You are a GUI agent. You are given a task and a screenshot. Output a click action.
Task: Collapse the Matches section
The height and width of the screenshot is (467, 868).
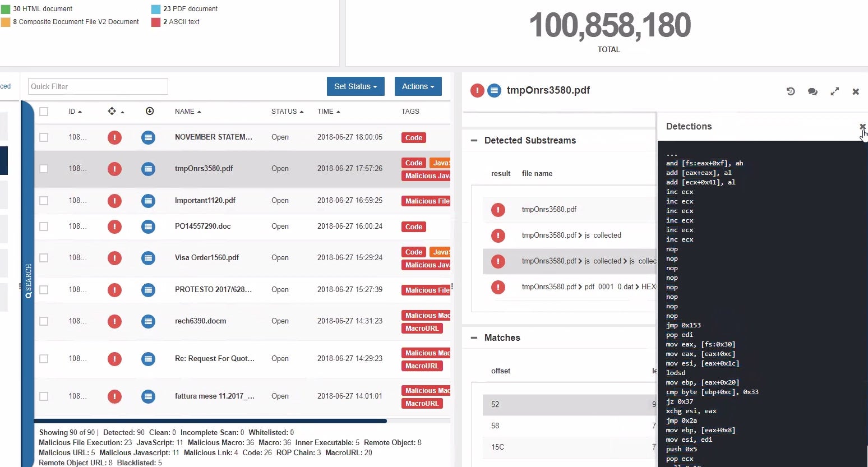[474, 338]
